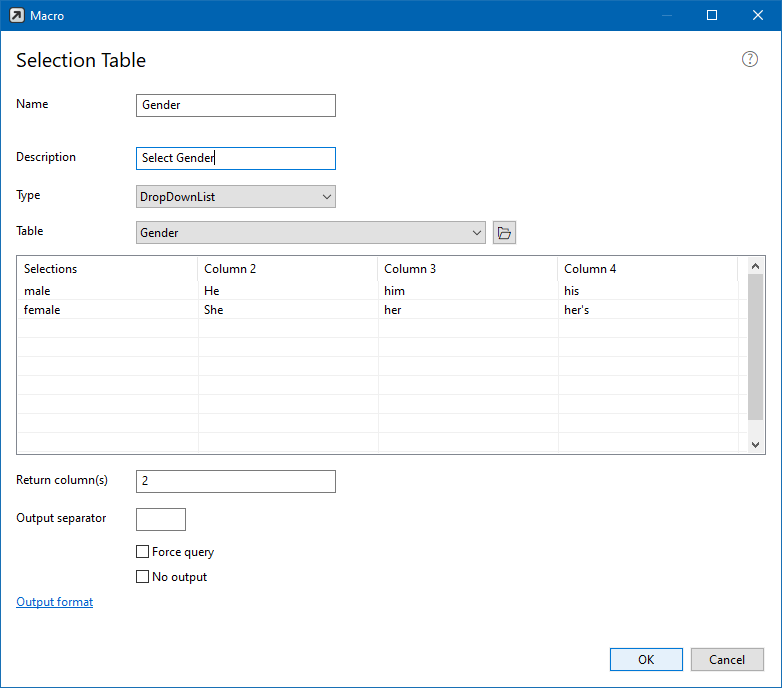The image size is (782, 688).
Task: Click into the Name input field
Action: 235,105
